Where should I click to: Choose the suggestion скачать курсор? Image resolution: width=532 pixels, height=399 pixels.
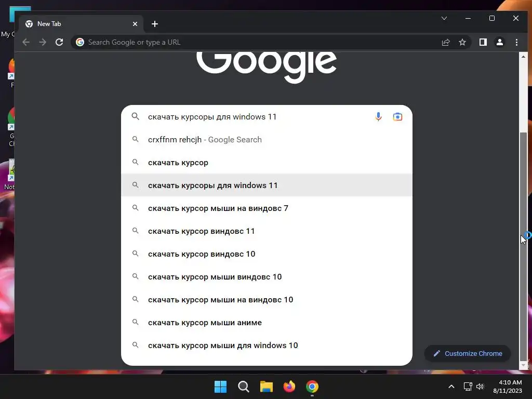[267, 162]
